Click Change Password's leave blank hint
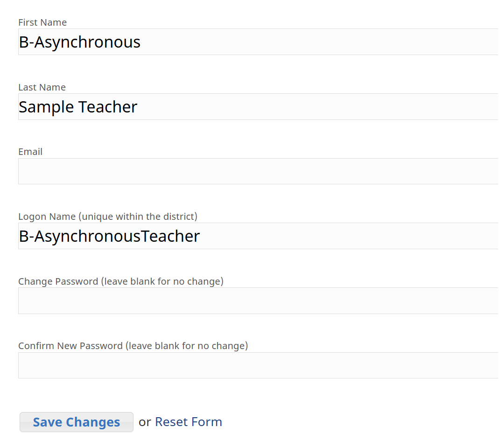This screenshot has width=499, height=448. [162, 281]
